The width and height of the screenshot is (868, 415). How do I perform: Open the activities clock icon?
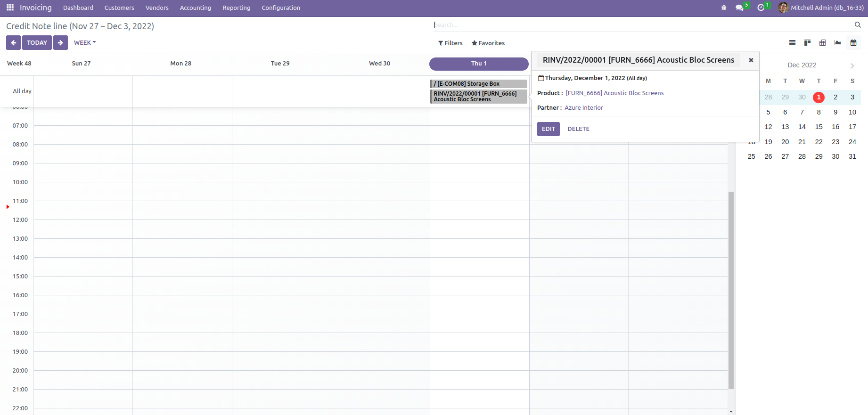point(761,8)
